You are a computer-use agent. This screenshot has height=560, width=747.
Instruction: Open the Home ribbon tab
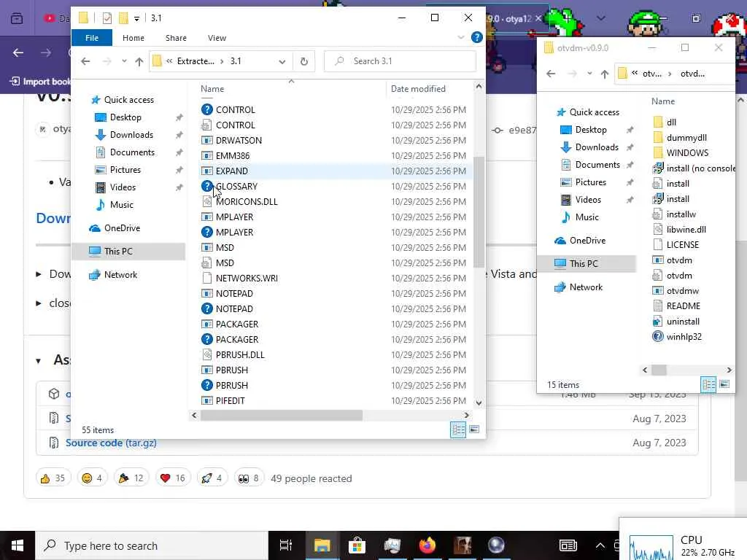click(133, 38)
